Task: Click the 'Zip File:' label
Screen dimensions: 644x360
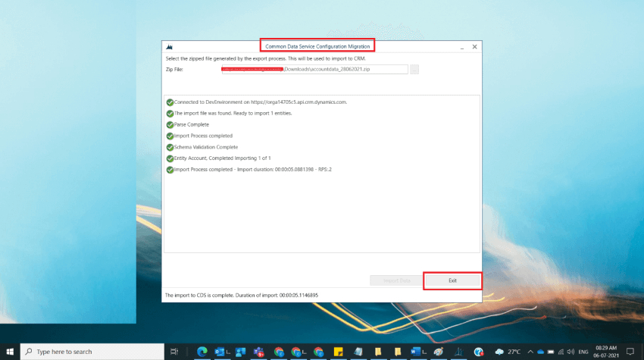Action: (174, 70)
